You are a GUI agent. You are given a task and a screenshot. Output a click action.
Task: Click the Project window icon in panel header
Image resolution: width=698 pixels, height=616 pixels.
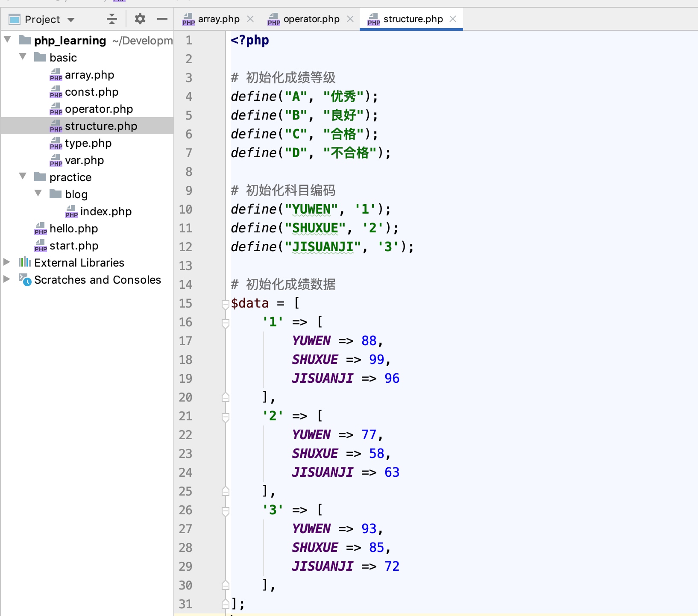[x=15, y=20]
